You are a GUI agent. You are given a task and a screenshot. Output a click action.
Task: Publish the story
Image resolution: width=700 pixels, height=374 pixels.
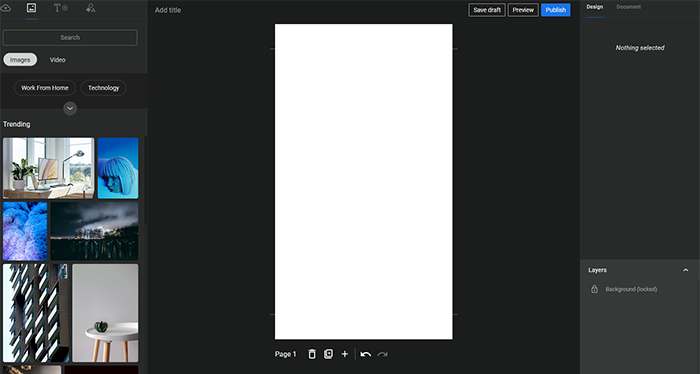click(x=556, y=10)
